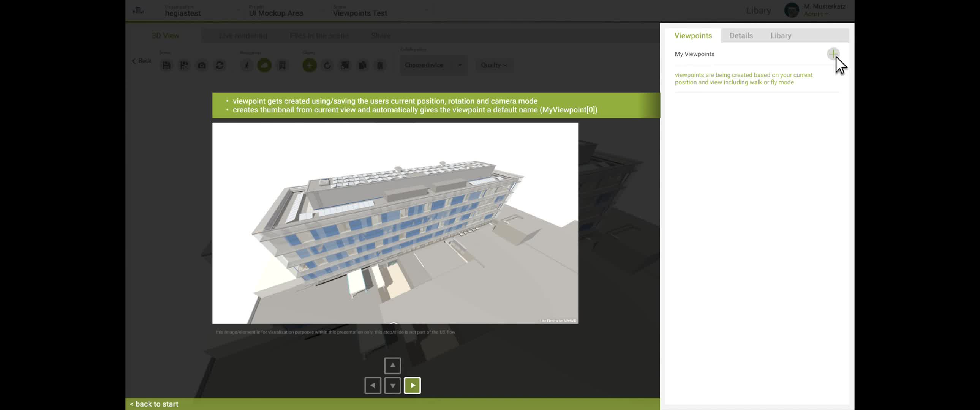Toggle the floor plan navigation mode
Image resolution: width=980 pixels, height=410 pixels.
[x=282, y=65]
